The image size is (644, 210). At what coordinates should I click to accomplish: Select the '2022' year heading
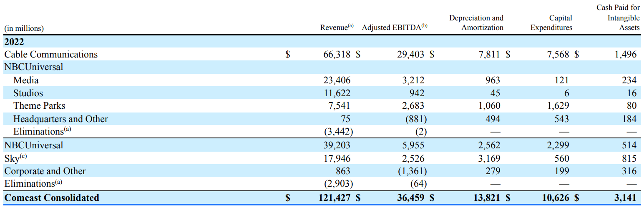pyautogui.click(x=14, y=42)
